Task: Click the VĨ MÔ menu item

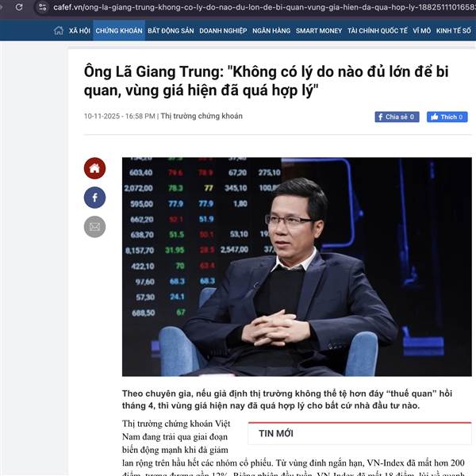Action: [422, 31]
